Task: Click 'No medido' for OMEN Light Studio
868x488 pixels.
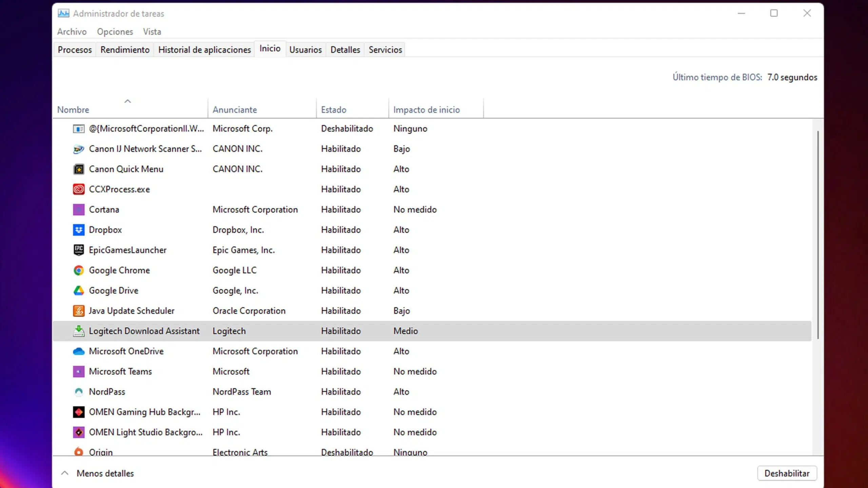Action: click(415, 432)
